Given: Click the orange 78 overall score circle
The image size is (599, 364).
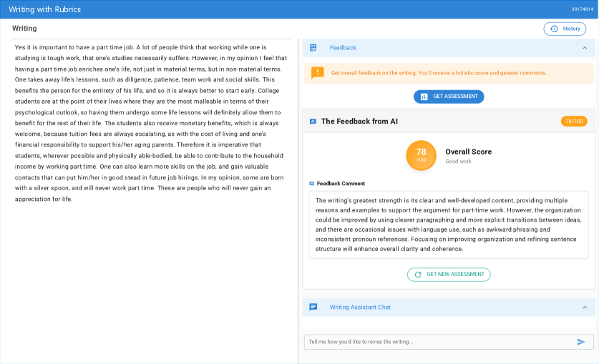Looking at the screenshot, I should (x=421, y=155).
